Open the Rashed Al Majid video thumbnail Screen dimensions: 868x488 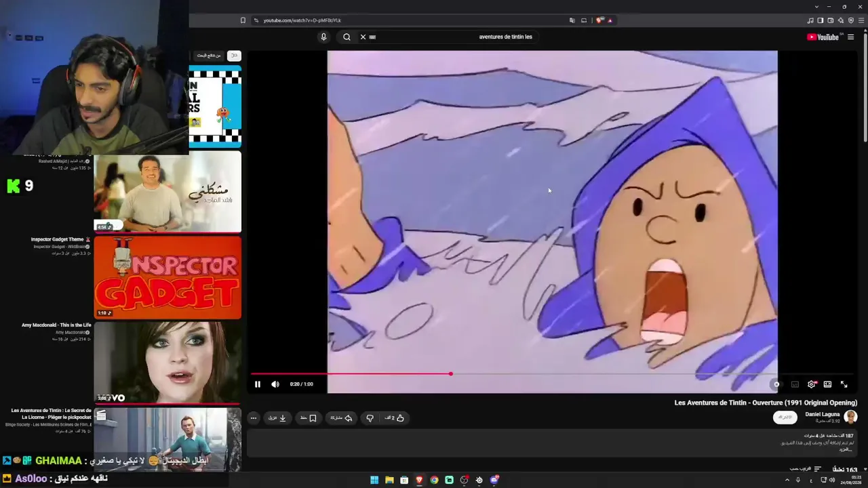coord(167,192)
